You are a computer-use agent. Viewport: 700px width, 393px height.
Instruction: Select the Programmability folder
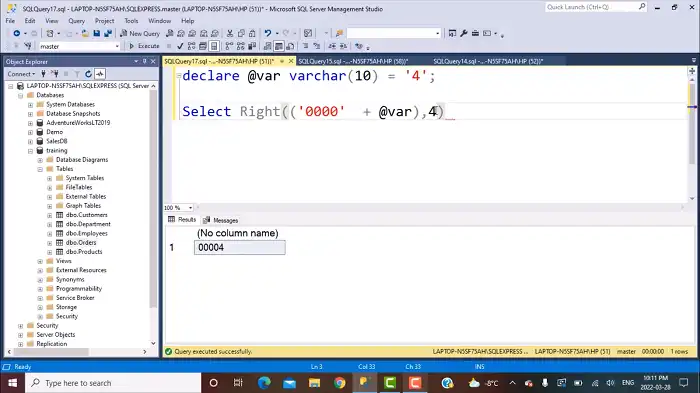[x=79, y=288]
